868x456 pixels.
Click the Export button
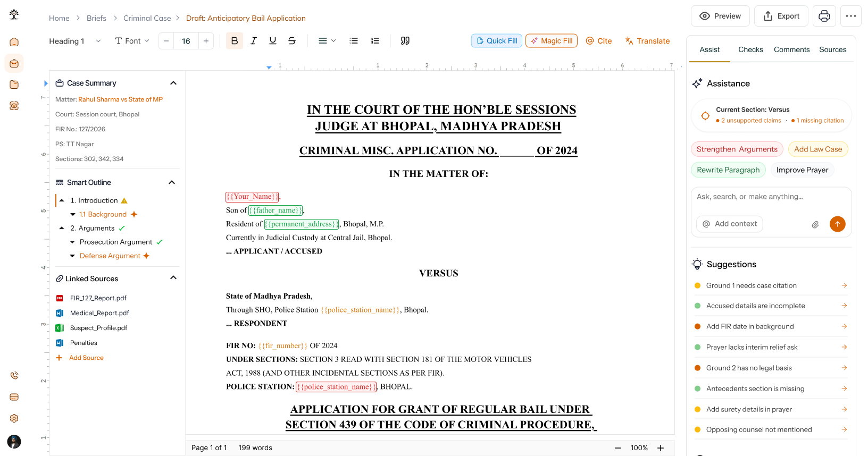[781, 16]
